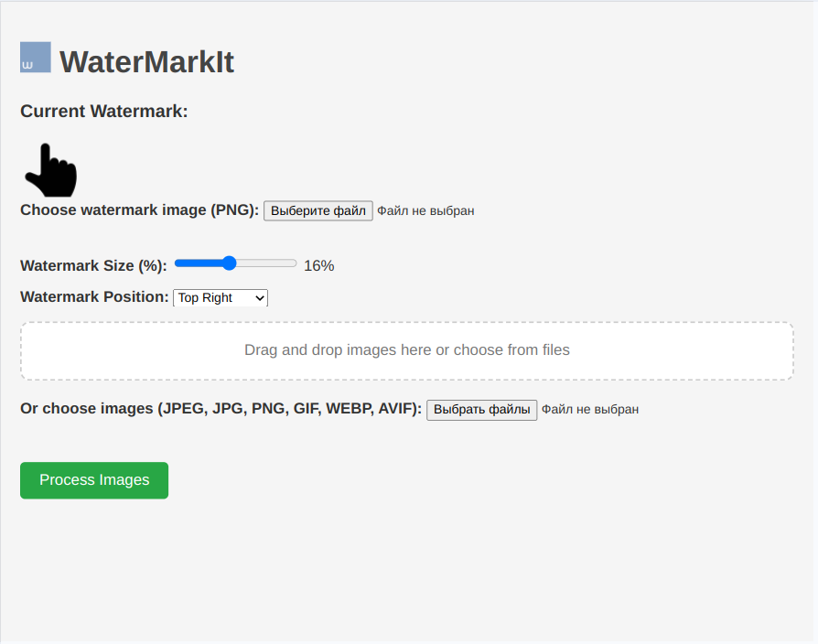
Task: Click the hand cursor watermark preview image
Action: (x=50, y=170)
